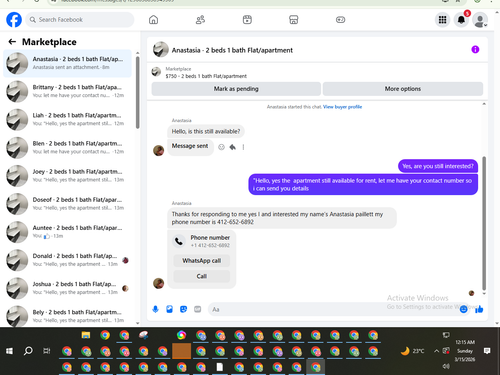Open the Joshua conversation

coord(67,288)
